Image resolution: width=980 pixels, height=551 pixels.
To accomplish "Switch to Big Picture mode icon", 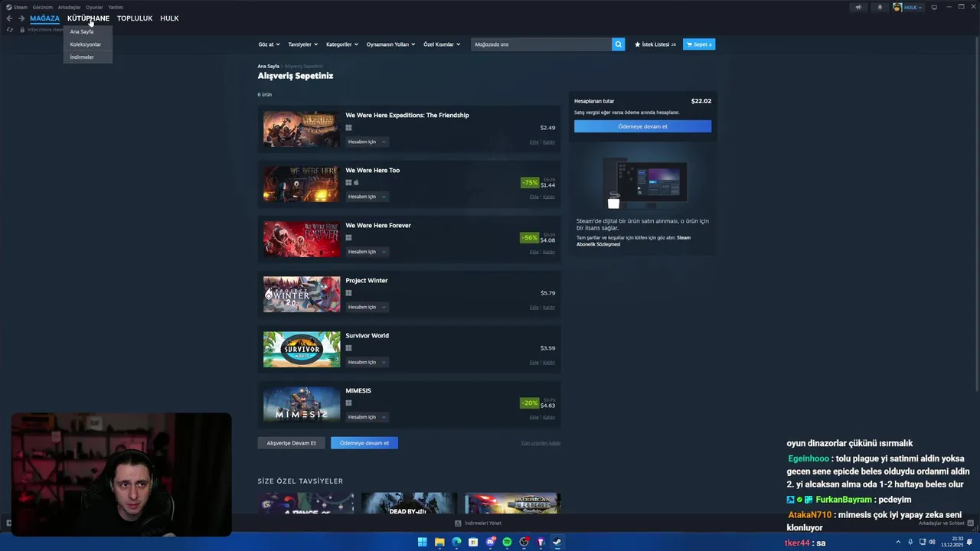I will pyautogui.click(x=934, y=7).
